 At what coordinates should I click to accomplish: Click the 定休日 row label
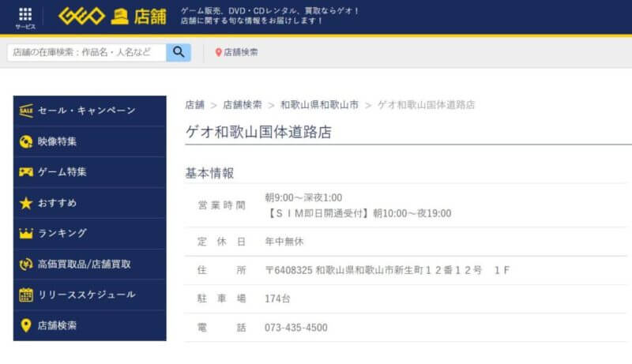pyautogui.click(x=222, y=242)
